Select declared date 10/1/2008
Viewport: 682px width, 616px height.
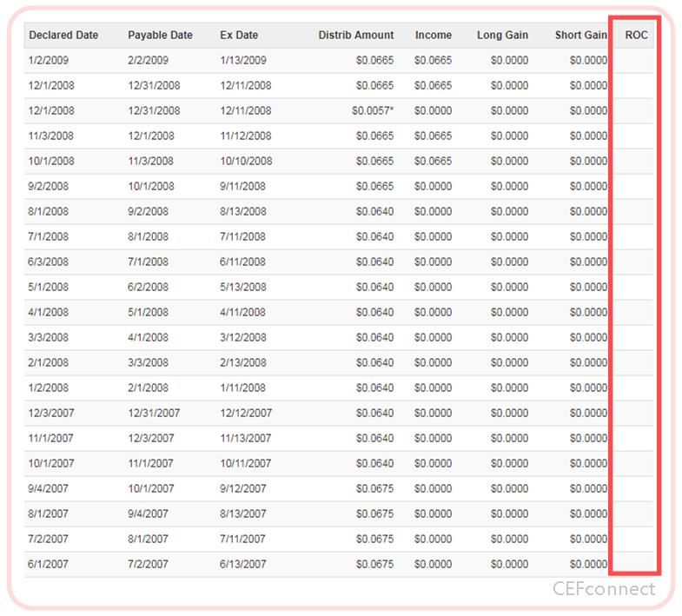coord(51,162)
